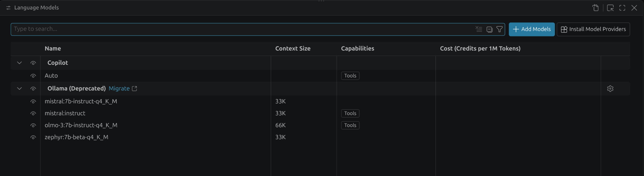Clear the search filter text icon
The height and width of the screenshot is (176, 644).
click(479, 29)
